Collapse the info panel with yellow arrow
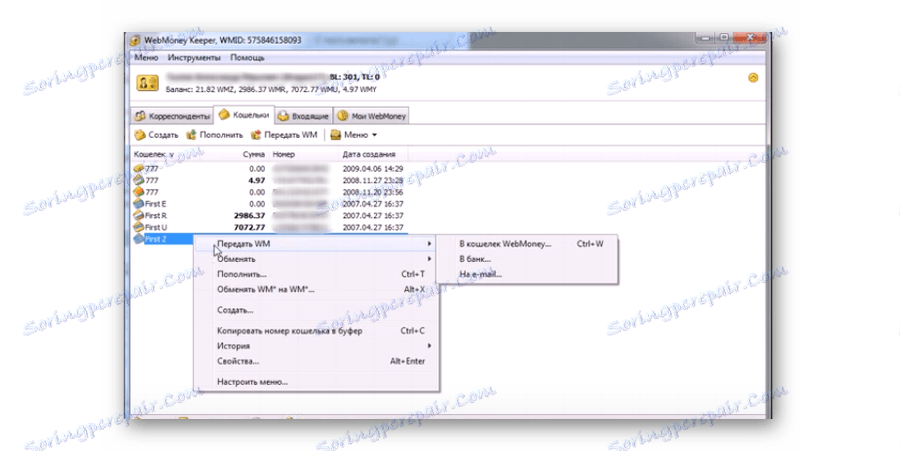 (753, 77)
